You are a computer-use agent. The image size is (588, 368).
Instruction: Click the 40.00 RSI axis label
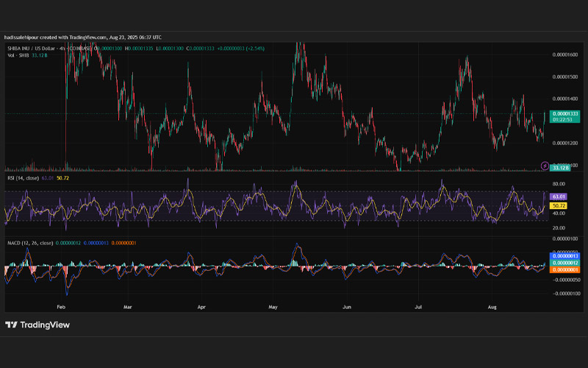coord(559,213)
